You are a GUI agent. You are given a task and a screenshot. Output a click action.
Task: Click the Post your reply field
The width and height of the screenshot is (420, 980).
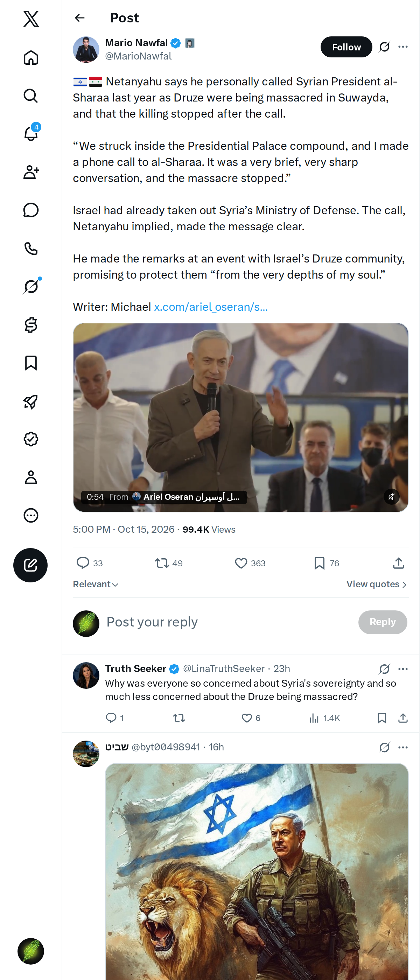click(x=228, y=622)
